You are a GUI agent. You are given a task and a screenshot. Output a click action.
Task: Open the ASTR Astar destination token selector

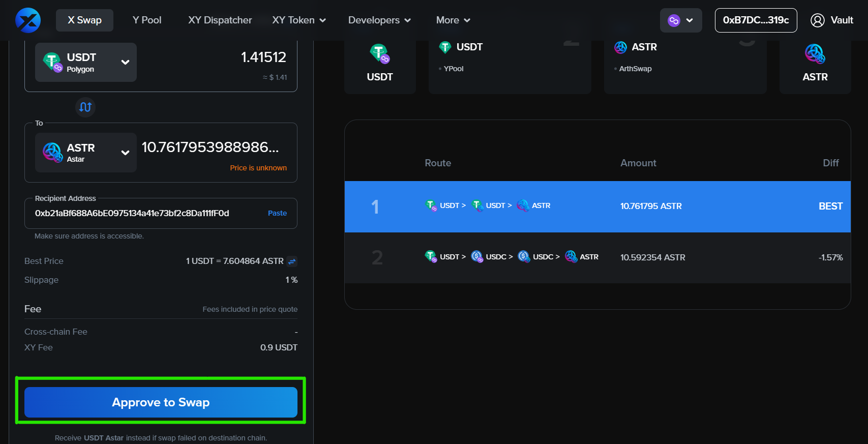(86, 153)
